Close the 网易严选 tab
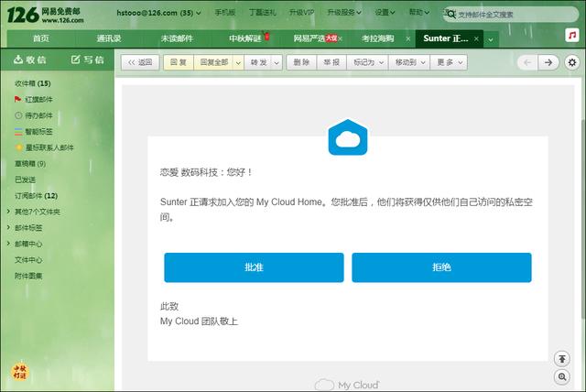Viewport: 586px width, 392px height. coord(340,38)
